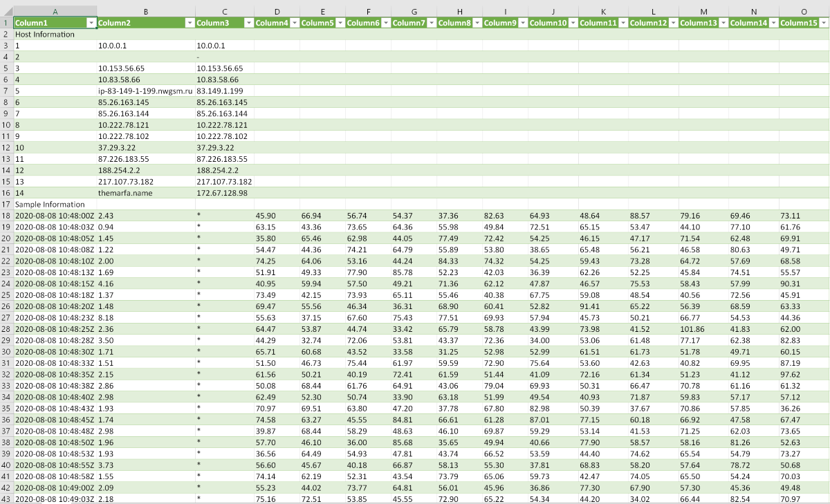Click the cell with value 45.90

click(x=277, y=216)
